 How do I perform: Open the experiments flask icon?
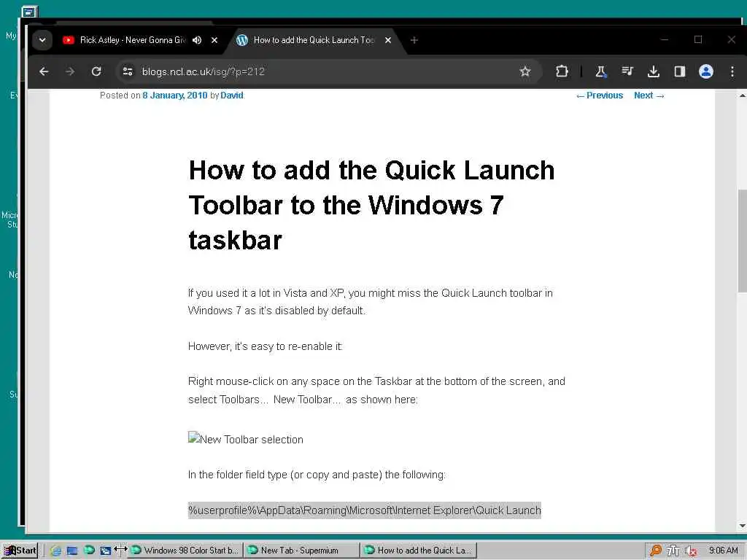point(601,71)
